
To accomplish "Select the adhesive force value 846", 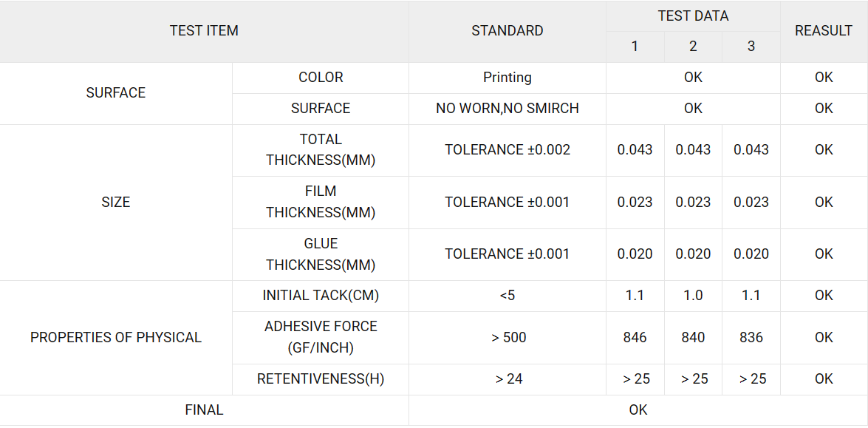I will click(635, 338).
